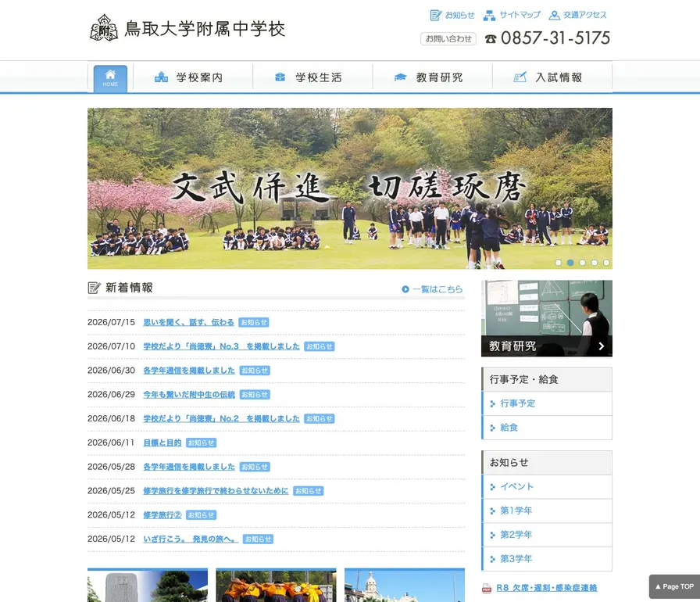Click お知らせ tag beside 目標と目的
This screenshot has height=602, width=700.
pyautogui.click(x=201, y=443)
